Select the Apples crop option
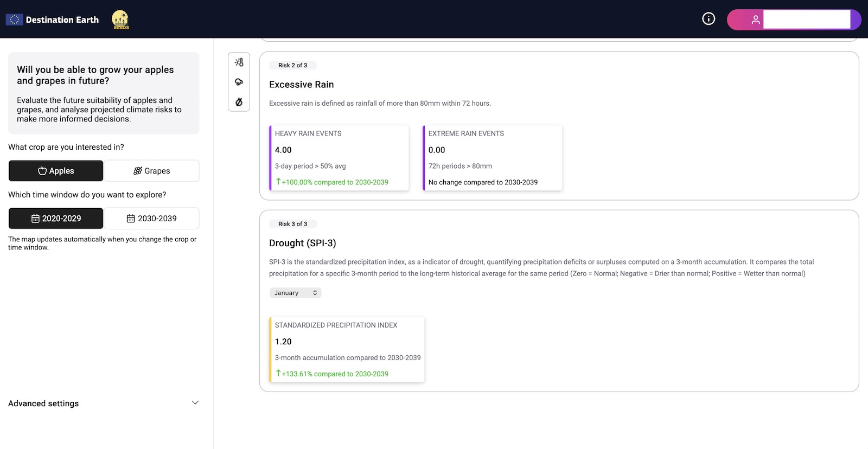The image size is (868, 449). coord(56,171)
